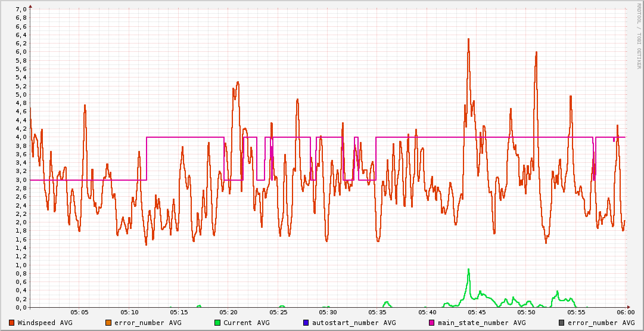
Task: Click the red Windspeed AVG legend swatch
Action: (12, 323)
